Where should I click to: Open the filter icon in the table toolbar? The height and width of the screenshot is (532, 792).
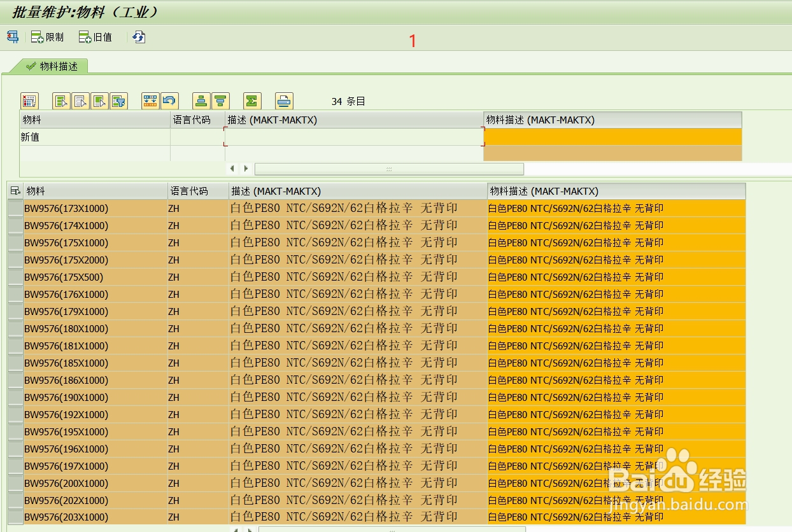coord(118,101)
